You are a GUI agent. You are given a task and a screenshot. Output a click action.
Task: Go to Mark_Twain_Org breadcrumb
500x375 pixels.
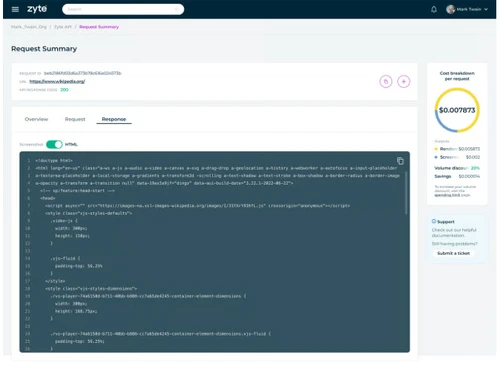(29, 27)
